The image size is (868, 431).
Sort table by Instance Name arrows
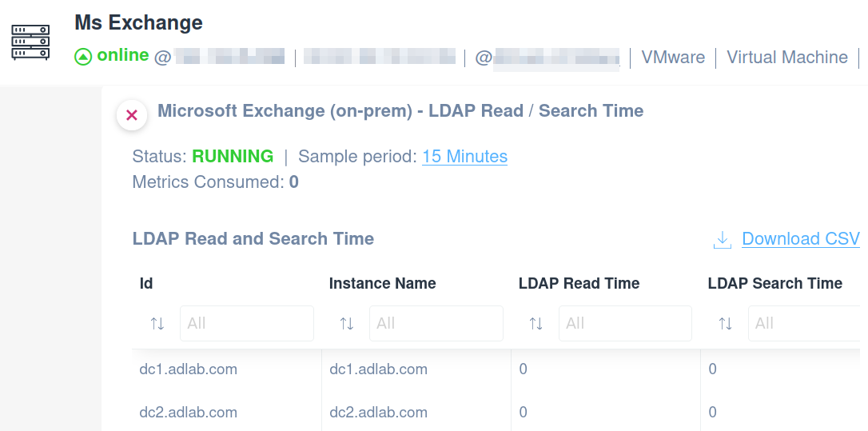click(347, 324)
